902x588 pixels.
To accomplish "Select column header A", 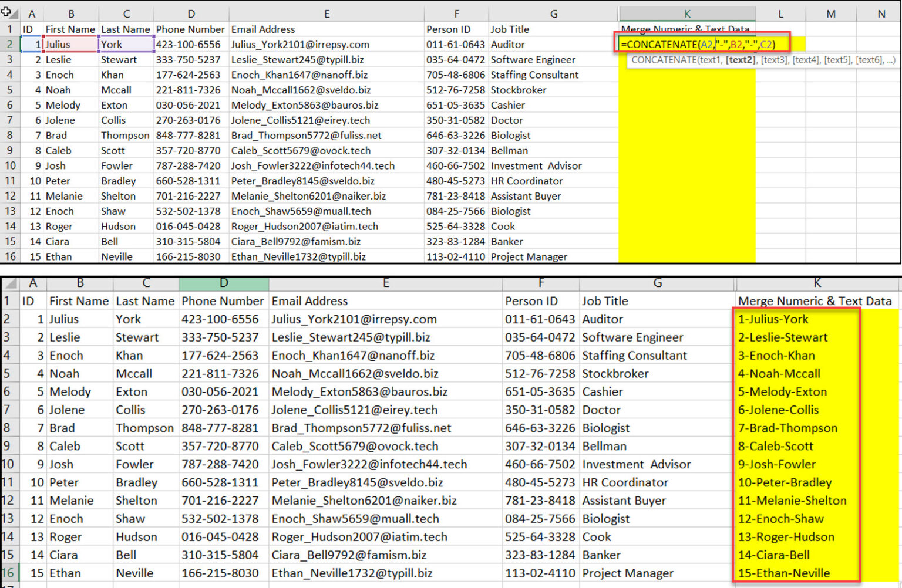I will [32, 13].
